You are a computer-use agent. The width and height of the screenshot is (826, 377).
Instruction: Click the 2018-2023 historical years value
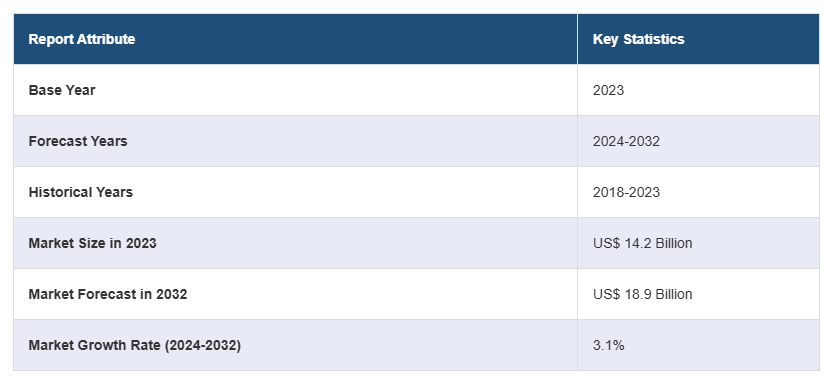click(x=626, y=192)
